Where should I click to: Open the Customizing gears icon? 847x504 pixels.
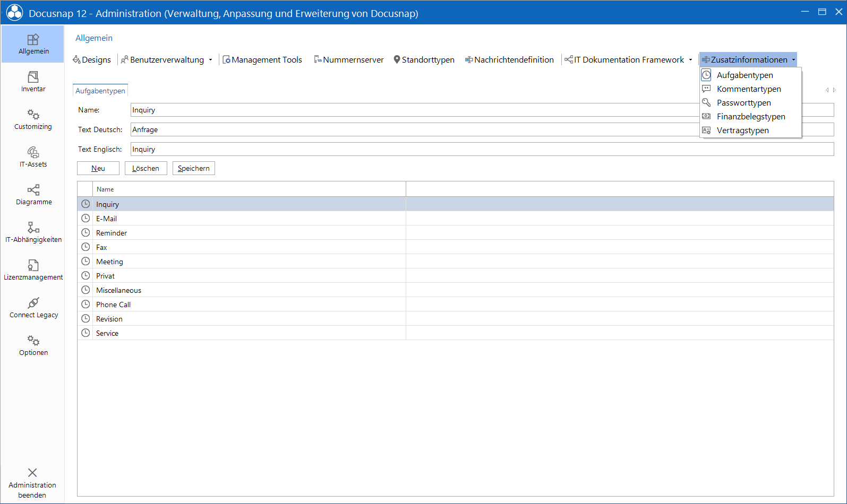click(33, 115)
